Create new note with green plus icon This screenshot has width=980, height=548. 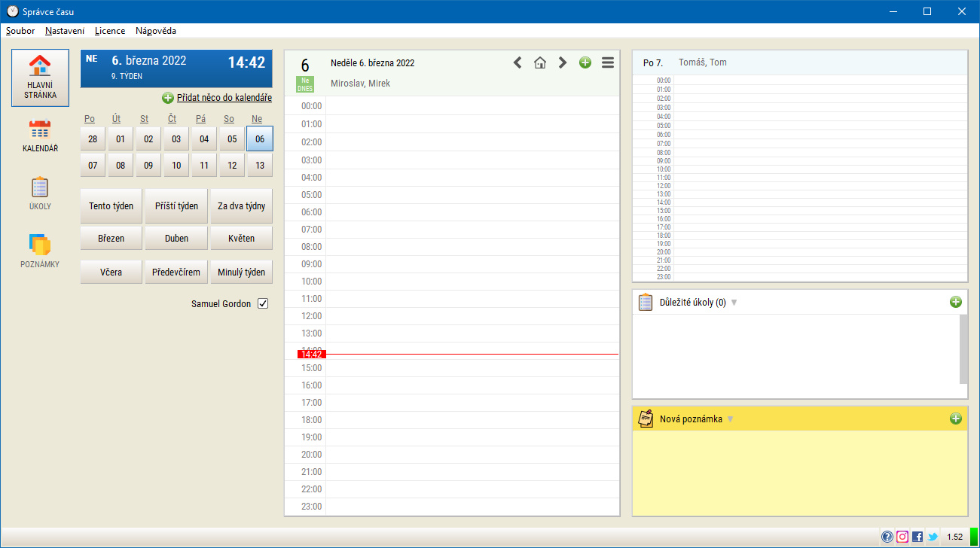956,419
